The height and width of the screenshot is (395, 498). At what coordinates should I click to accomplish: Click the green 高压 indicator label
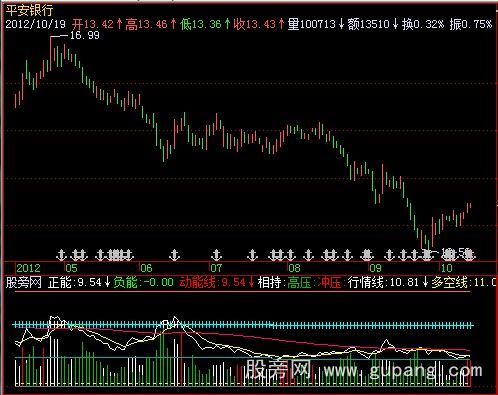tap(299, 283)
